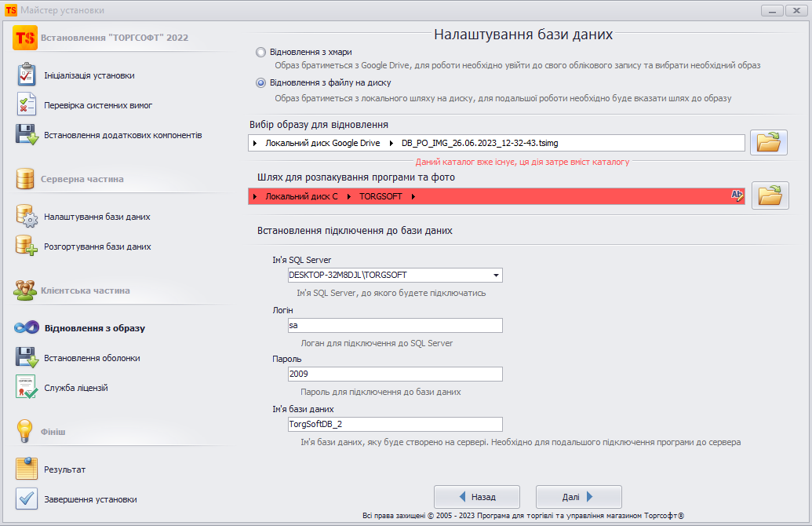The image size is (812, 526).
Task: Click the Встановлення додаткових компонентів floppy icon
Action: pos(27,134)
